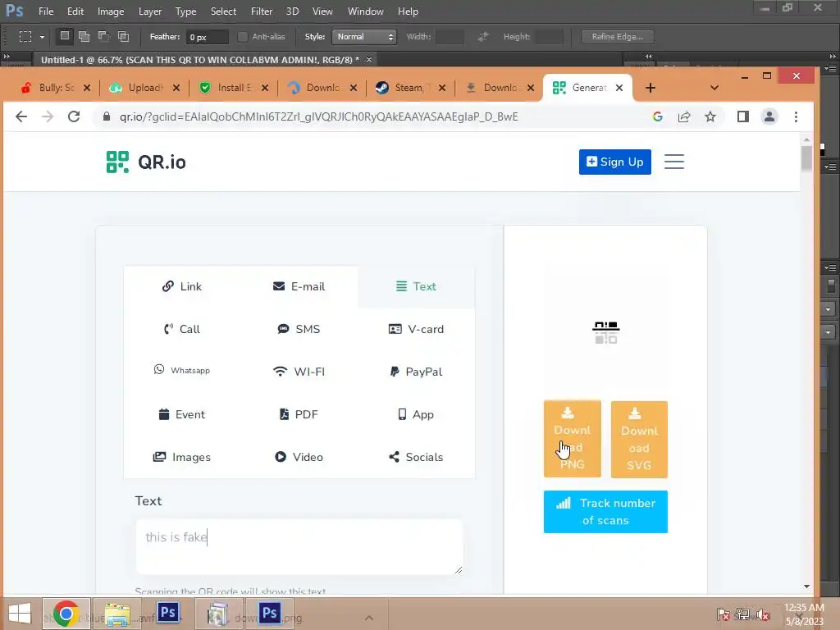
Task: Click the share page icon in Chrome
Action: click(684, 116)
